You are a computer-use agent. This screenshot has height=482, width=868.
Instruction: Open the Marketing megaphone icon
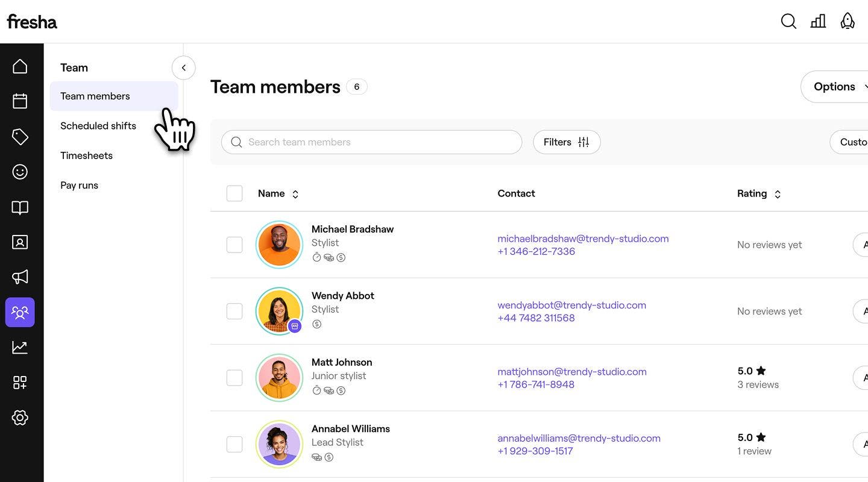pyautogui.click(x=20, y=277)
